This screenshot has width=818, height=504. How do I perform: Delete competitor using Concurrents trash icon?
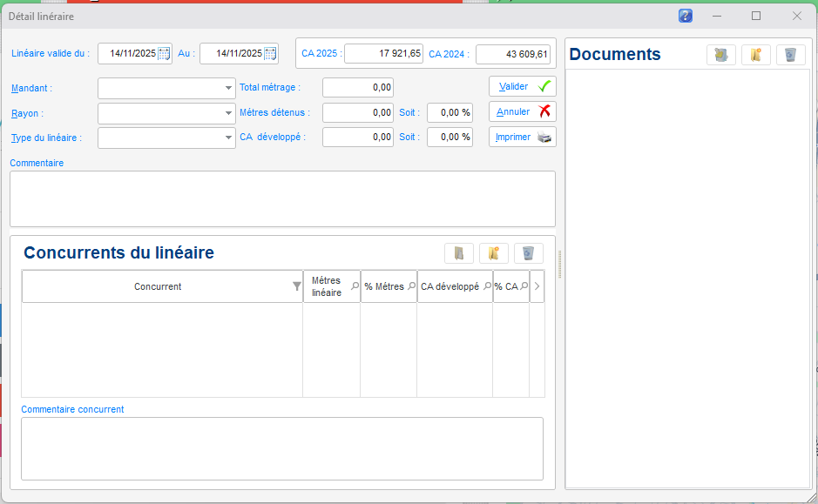tap(528, 253)
